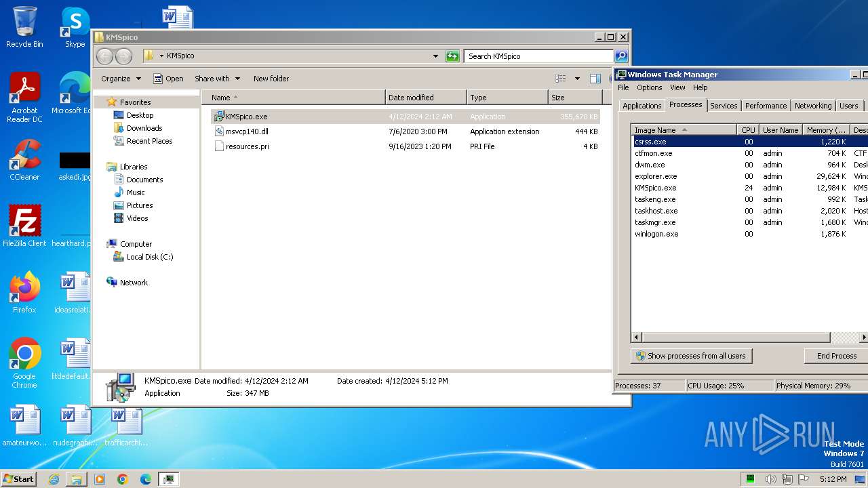Switch to the Users tab
Image resolution: width=868 pixels, height=488 pixels.
coord(849,106)
